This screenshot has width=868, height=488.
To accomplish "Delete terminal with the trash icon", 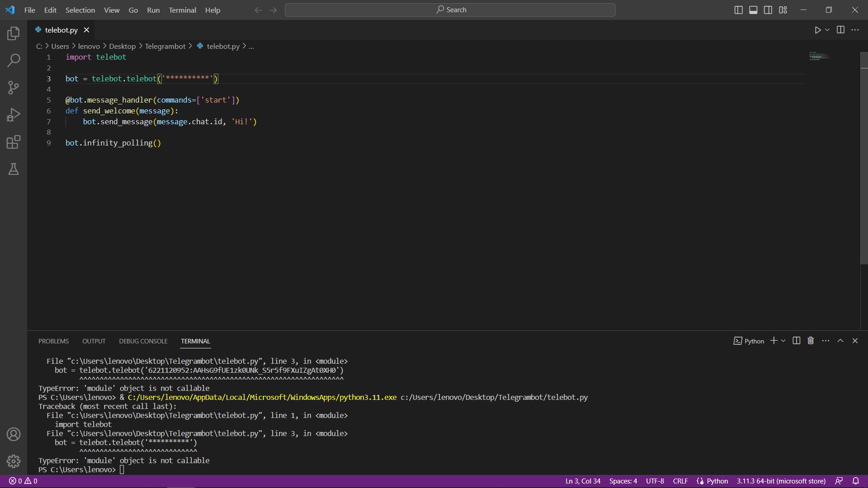I will (811, 341).
